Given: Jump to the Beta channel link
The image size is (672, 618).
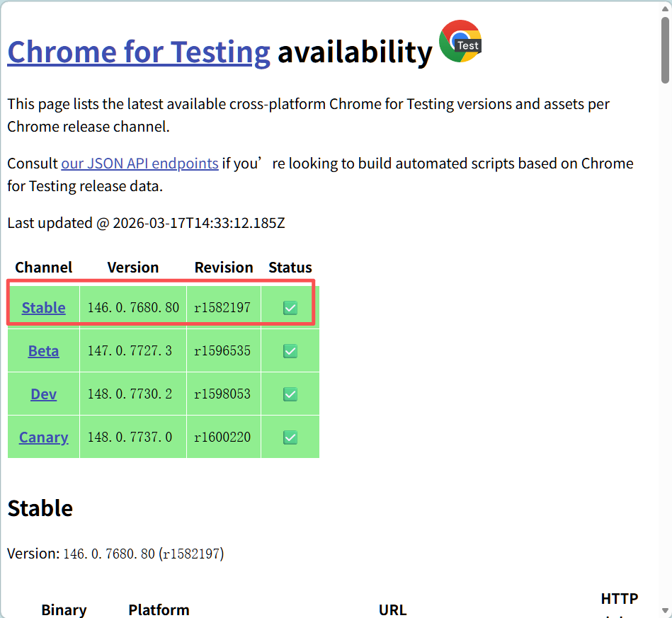Looking at the screenshot, I should 44,351.
